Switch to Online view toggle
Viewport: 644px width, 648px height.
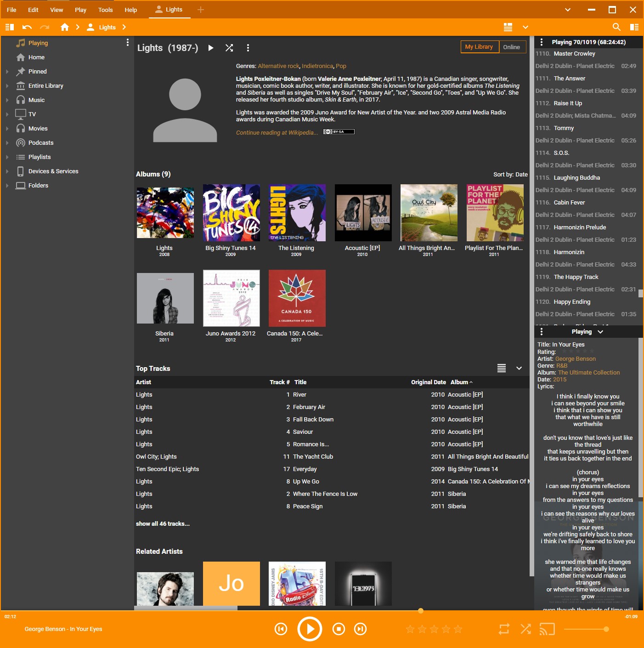(512, 47)
